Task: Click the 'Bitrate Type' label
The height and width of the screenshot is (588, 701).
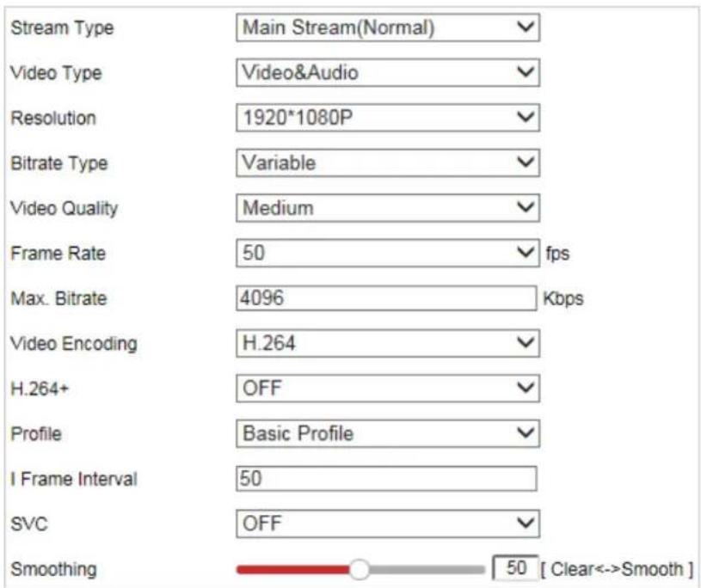Action: (x=59, y=163)
